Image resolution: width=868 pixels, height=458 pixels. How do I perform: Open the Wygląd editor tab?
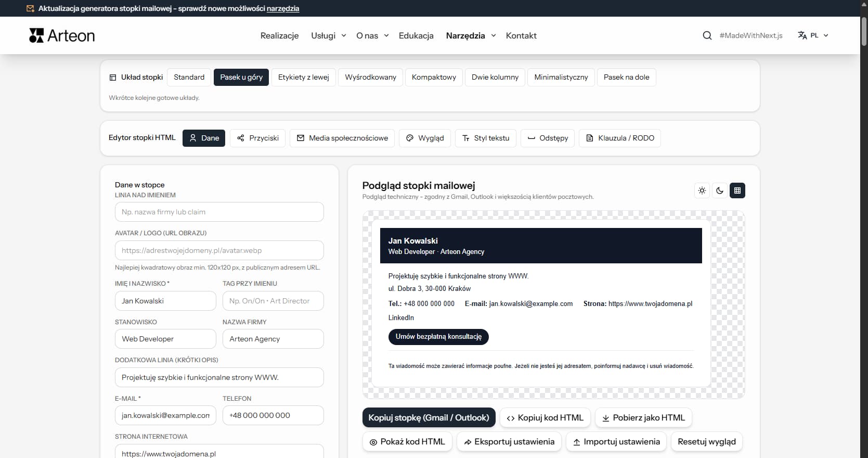[x=424, y=138]
